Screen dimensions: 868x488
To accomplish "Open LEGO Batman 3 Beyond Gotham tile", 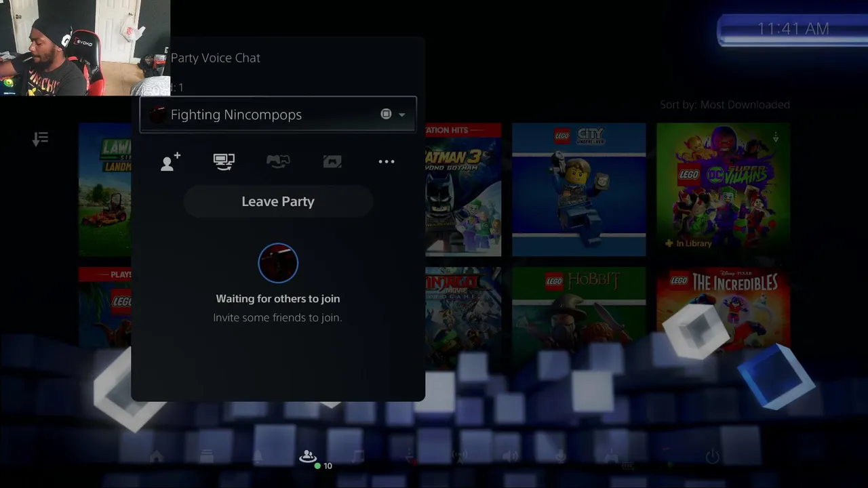I will (463, 190).
